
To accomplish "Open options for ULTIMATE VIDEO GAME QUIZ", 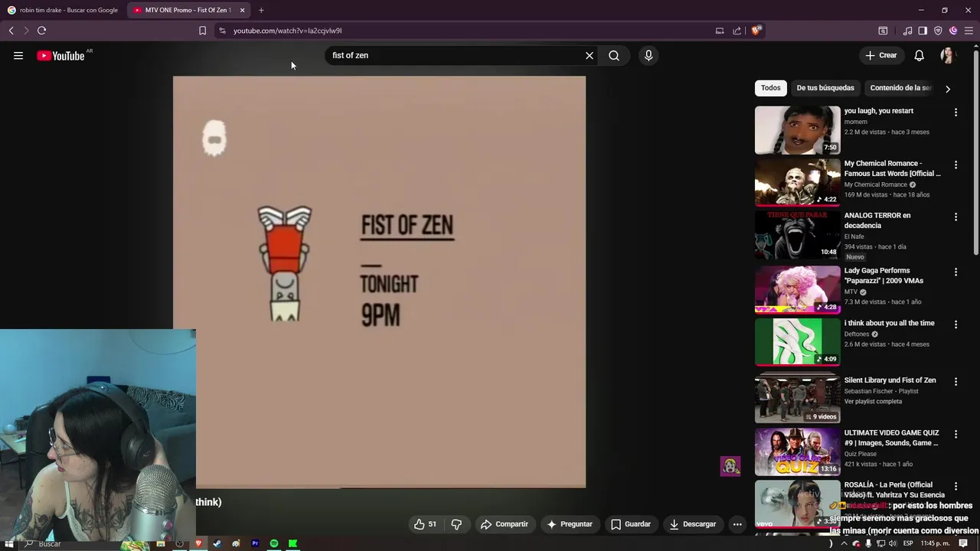I will pyautogui.click(x=955, y=434).
